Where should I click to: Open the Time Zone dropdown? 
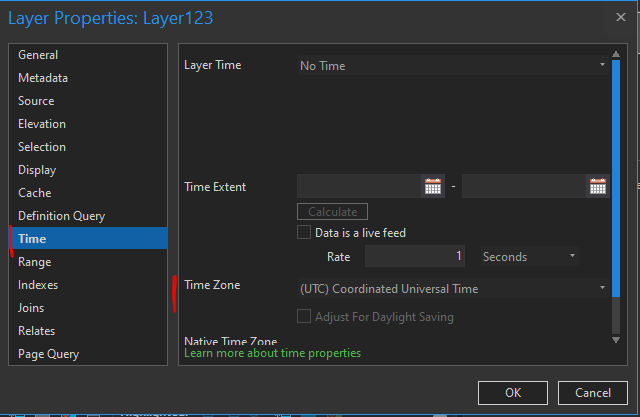pyautogui.click(x=453, y=289)
